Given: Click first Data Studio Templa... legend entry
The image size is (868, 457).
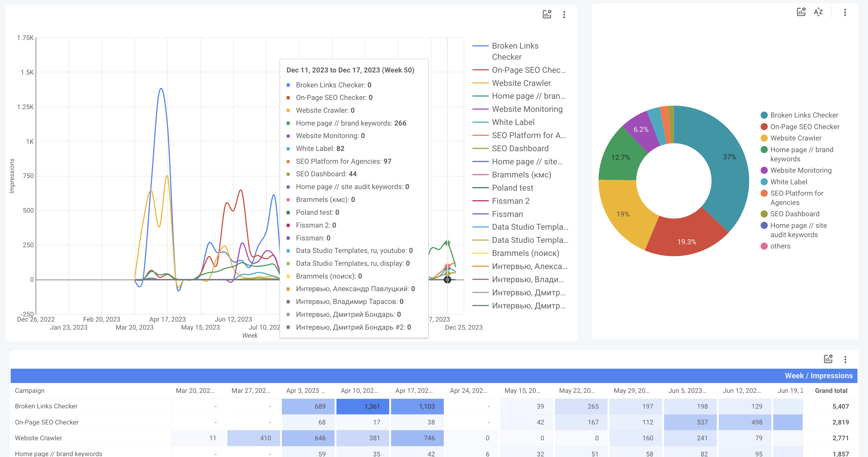Looking at the screenshot, I should tap(521, 227).
